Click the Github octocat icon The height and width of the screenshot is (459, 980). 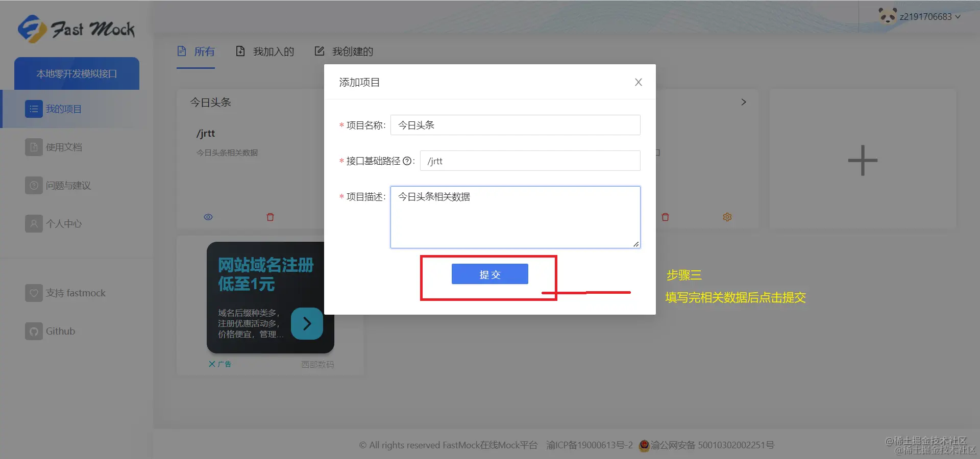click(34, 331)
